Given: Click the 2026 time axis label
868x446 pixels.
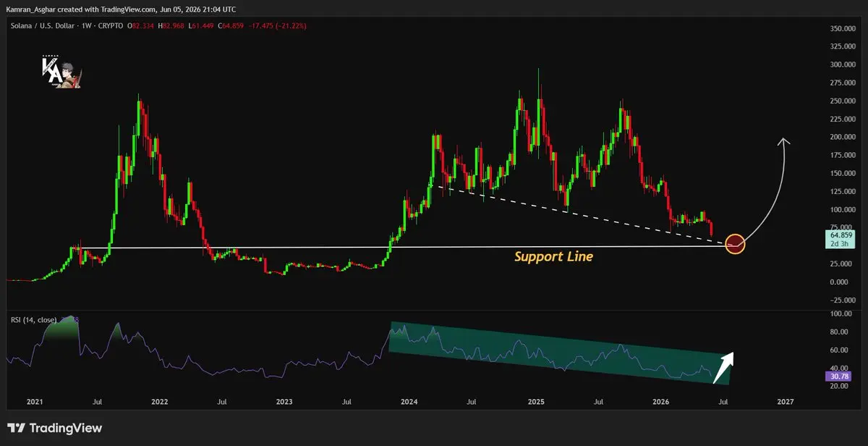Looking at the screenshot, I should pos(660,401).
